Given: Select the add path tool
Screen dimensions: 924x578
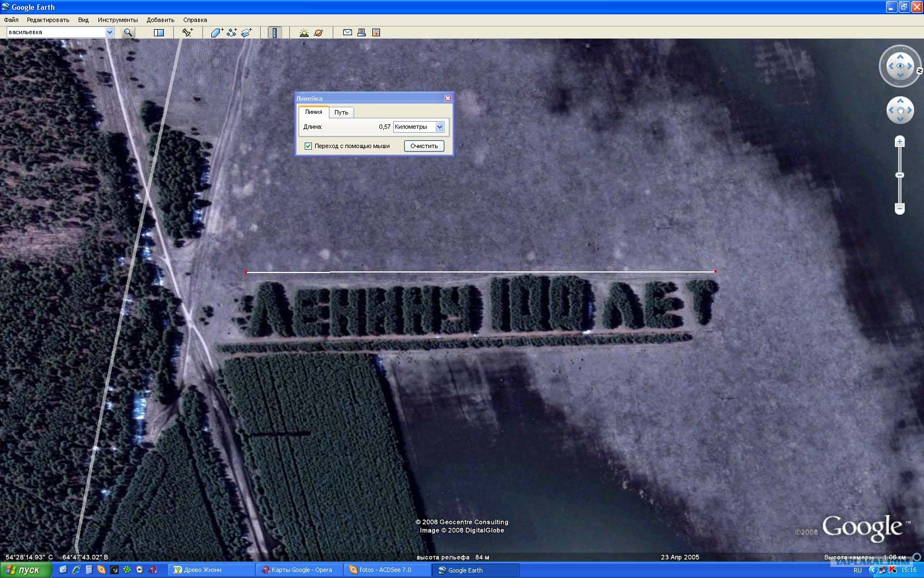Looking at the screenshot, I should (x=232, y=32).
